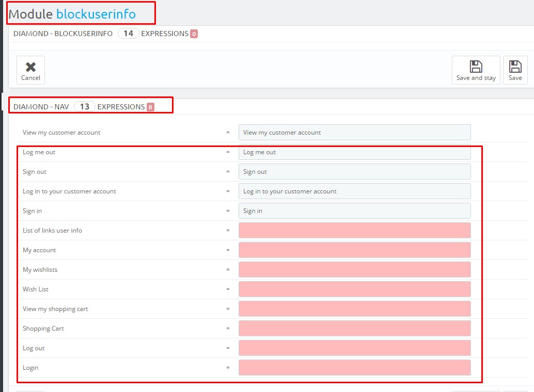The height and width of the screenshot is (392, 534).
Task: Click the Save and stay button
Action: coord(476,70)
